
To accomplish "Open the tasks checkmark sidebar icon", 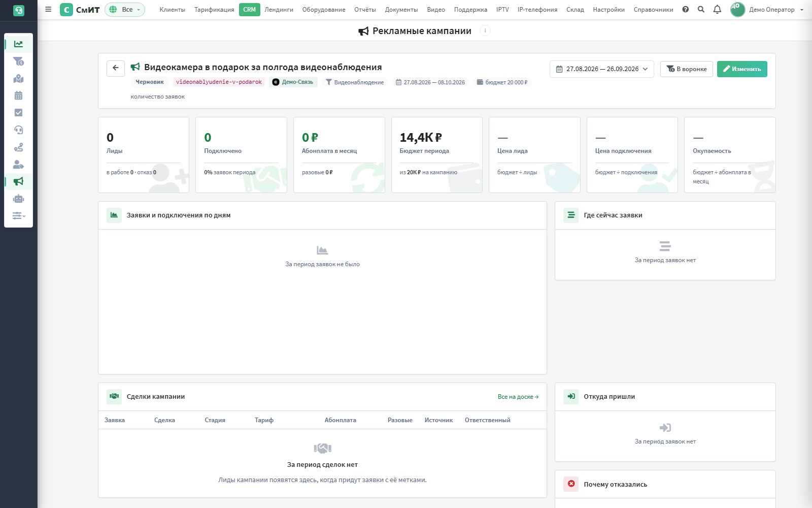I will 18,113.
